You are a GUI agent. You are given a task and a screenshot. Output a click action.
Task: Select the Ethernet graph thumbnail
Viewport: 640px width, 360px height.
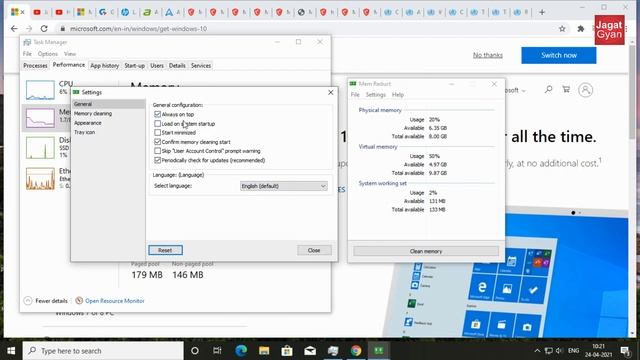tap(40, 179)
